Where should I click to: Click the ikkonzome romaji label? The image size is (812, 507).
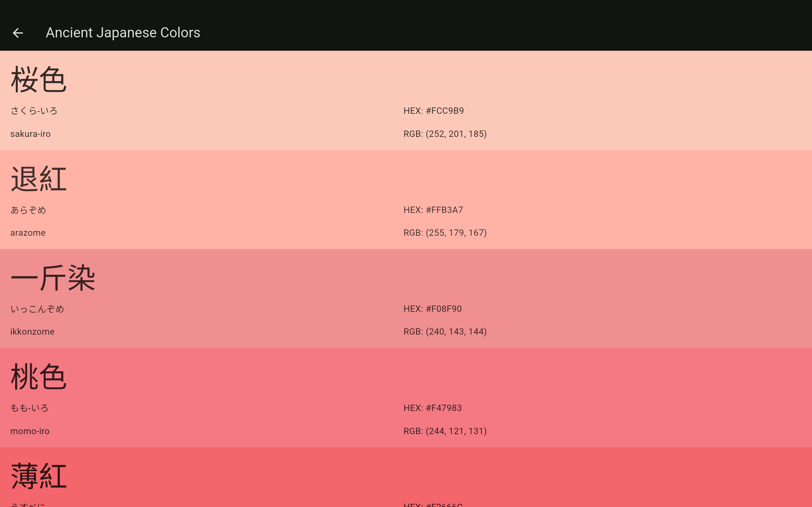[x=32, y=332]
